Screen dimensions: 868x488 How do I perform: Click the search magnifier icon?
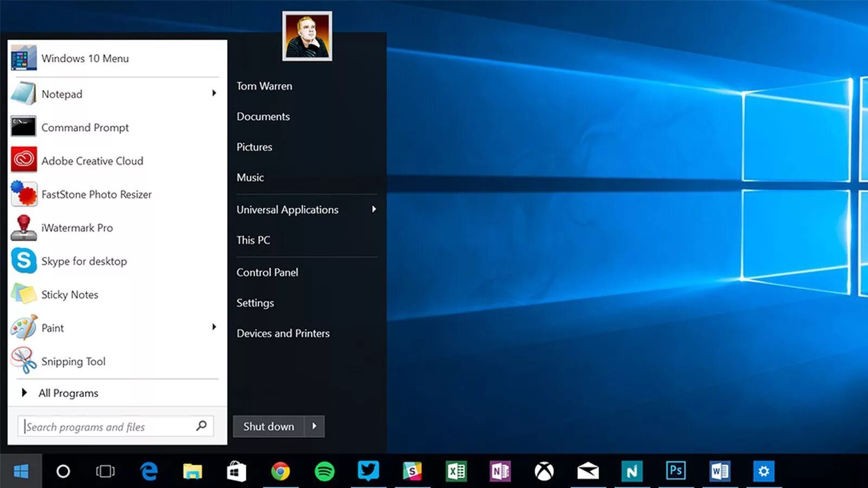click(201, 426)
